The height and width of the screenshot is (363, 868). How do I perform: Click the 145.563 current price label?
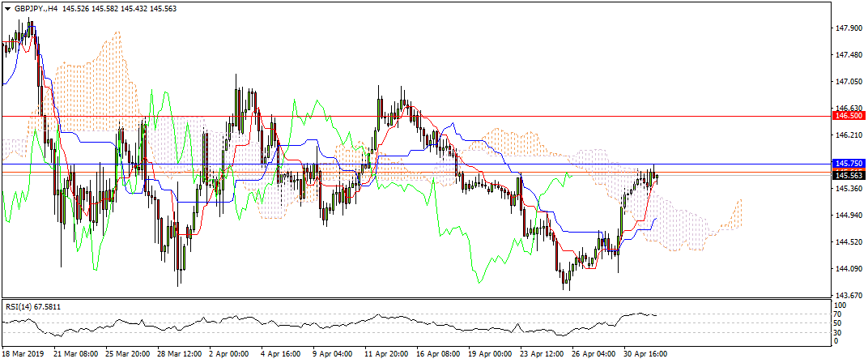pyautogui.click(x=849, y=175)
